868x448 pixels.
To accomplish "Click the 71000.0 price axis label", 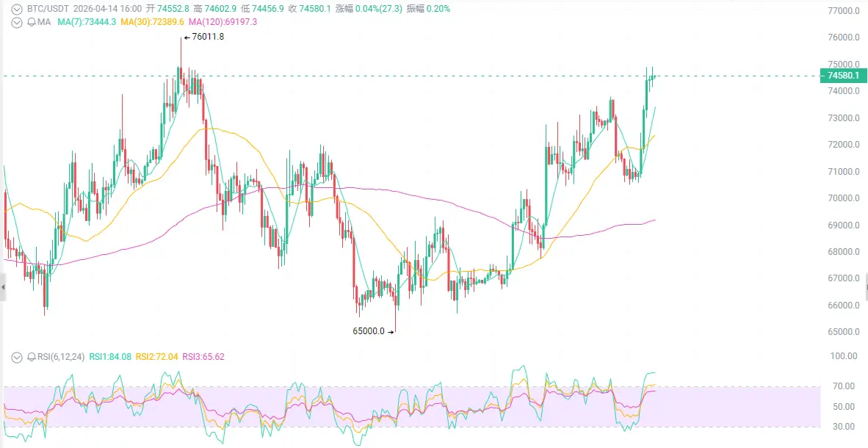I will click(x=843, y=172).
